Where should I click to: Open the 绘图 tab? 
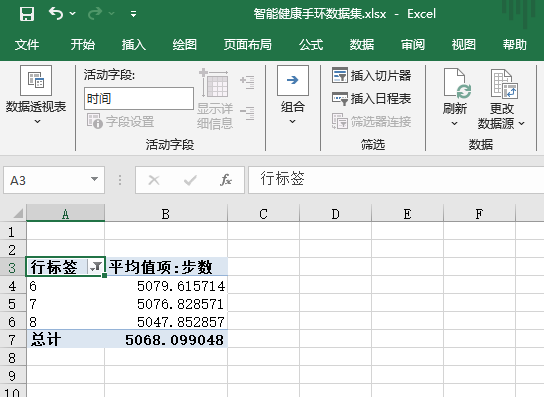[x=185, y=45]
